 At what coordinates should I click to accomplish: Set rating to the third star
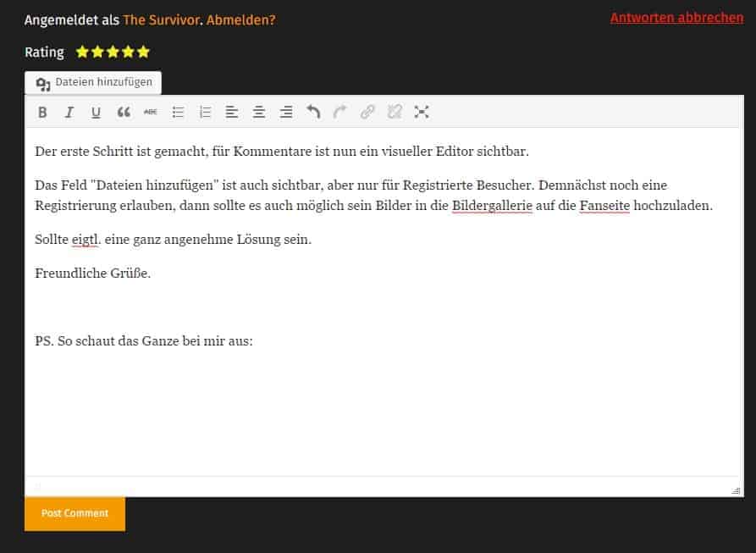(113, 52)
